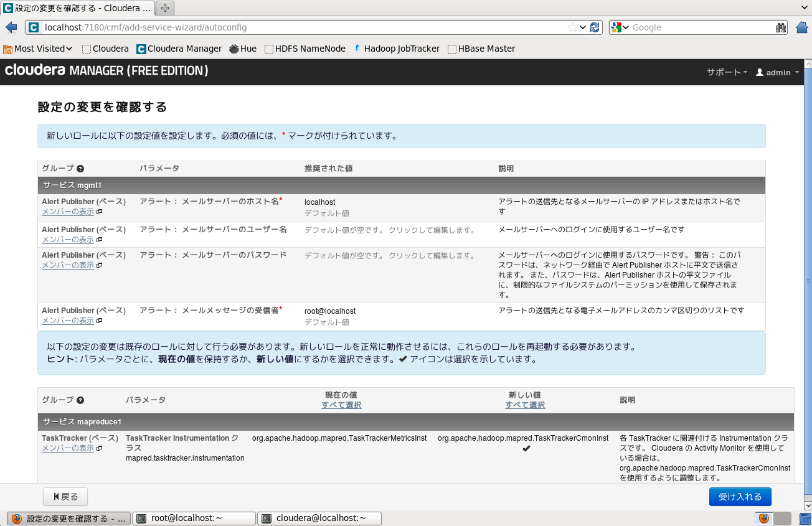The image size is (812, 526).
Task: Go to the browser home page icon
Action: coord(802,27)
